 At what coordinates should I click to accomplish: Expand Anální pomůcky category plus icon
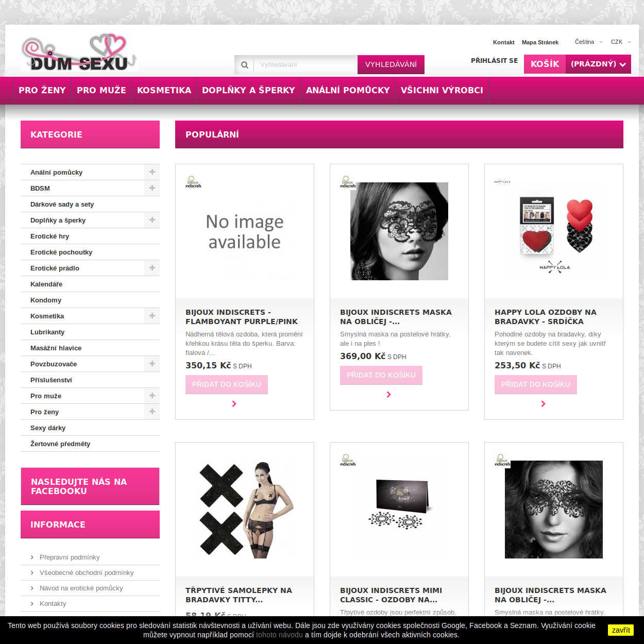152,172
